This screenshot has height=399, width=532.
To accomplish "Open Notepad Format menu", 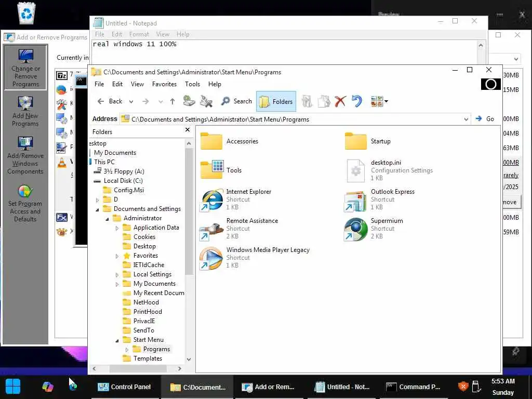I will coord(139,34).
